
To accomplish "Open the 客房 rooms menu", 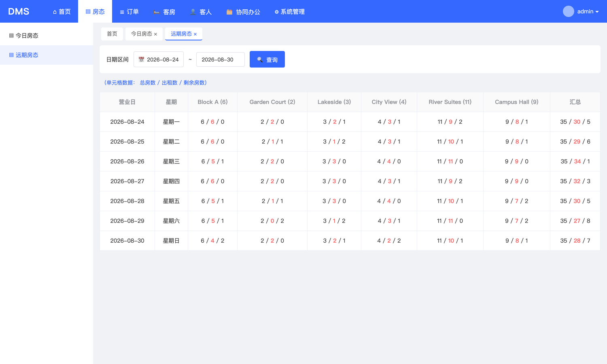I will click(164, 12).
